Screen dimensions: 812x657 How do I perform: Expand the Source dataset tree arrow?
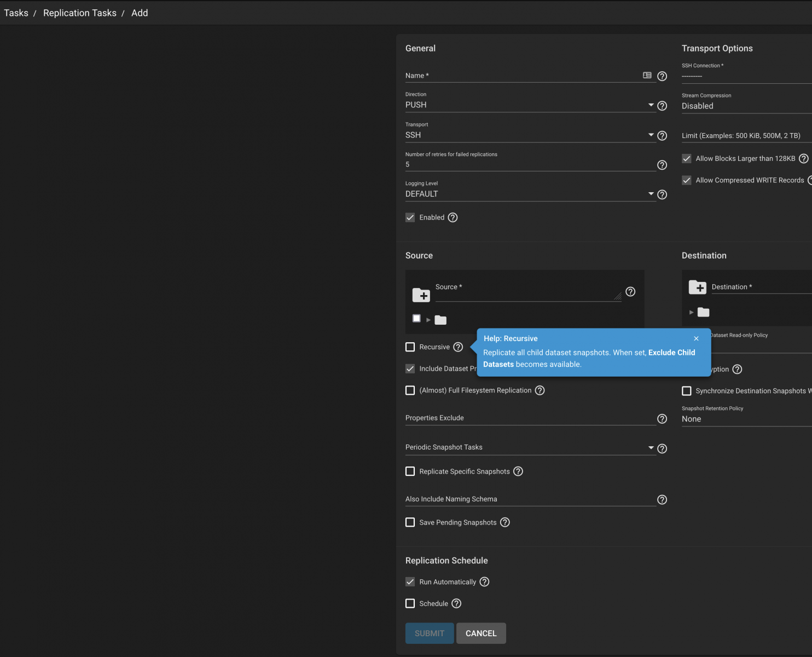[x=428, y=320]
